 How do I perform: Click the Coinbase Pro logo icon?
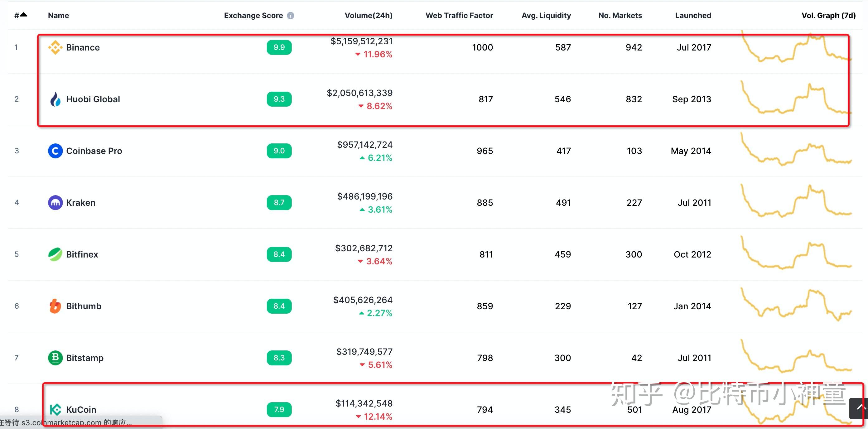[55, 151]
